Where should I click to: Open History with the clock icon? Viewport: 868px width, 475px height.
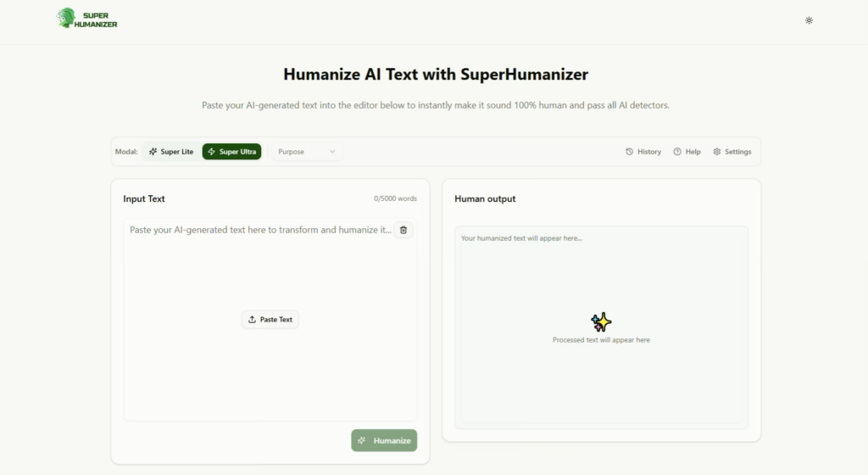pos(643,152)
